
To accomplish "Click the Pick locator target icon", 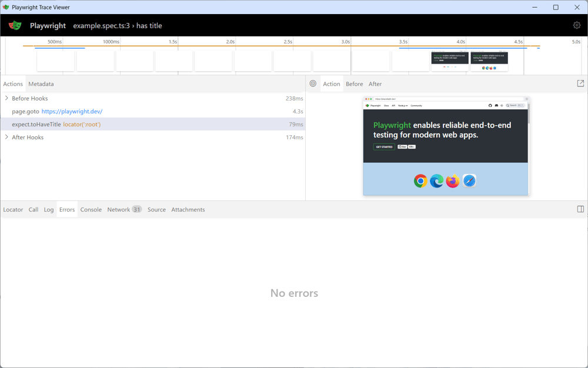I will click(313, 83).
